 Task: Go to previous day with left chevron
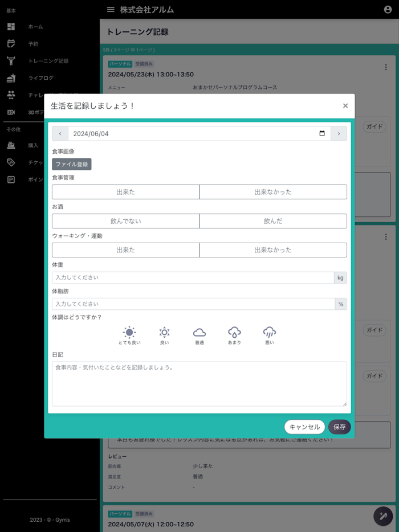click(60, 134)
